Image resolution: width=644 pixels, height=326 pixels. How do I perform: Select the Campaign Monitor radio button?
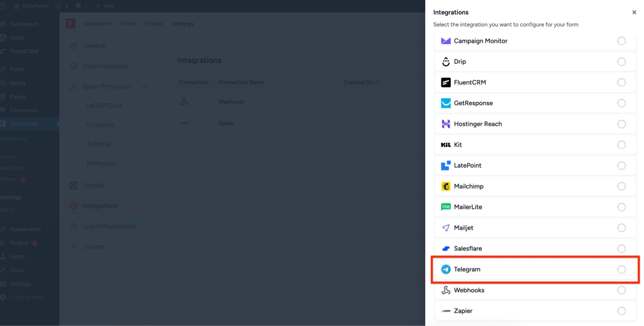point(621,41)
